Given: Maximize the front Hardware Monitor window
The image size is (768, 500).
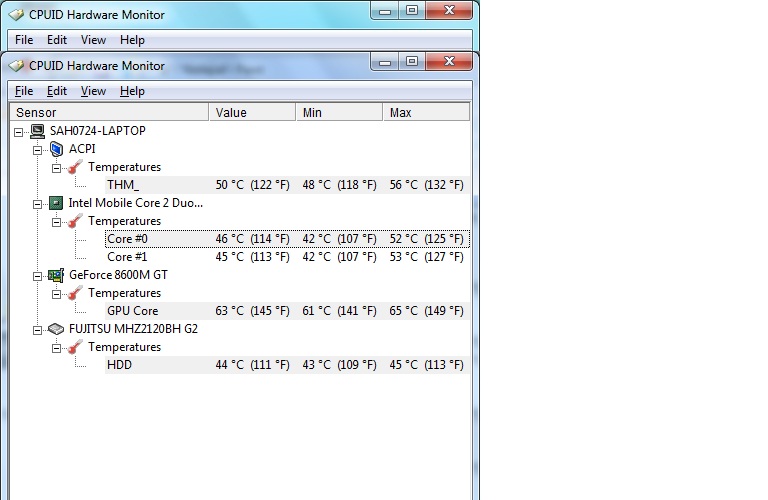Looking at the screenshot, I should click(x=412, y=62).
